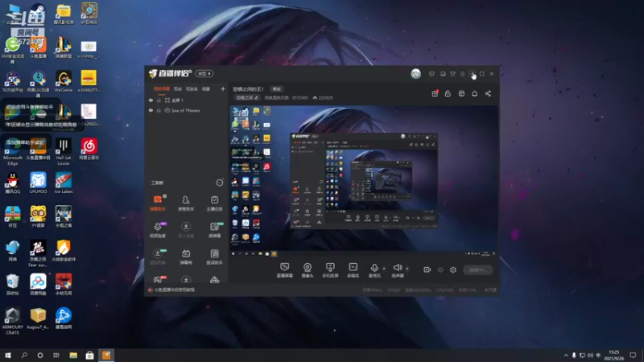Open the UPUPOO desktop shortcut
Viewport: 644px width, 362px height.
[38, 183]
